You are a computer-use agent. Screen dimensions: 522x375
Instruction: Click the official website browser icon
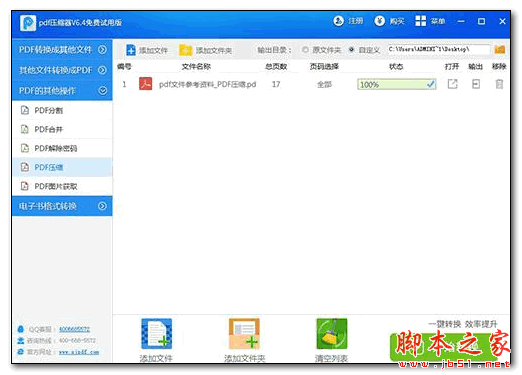21,352
